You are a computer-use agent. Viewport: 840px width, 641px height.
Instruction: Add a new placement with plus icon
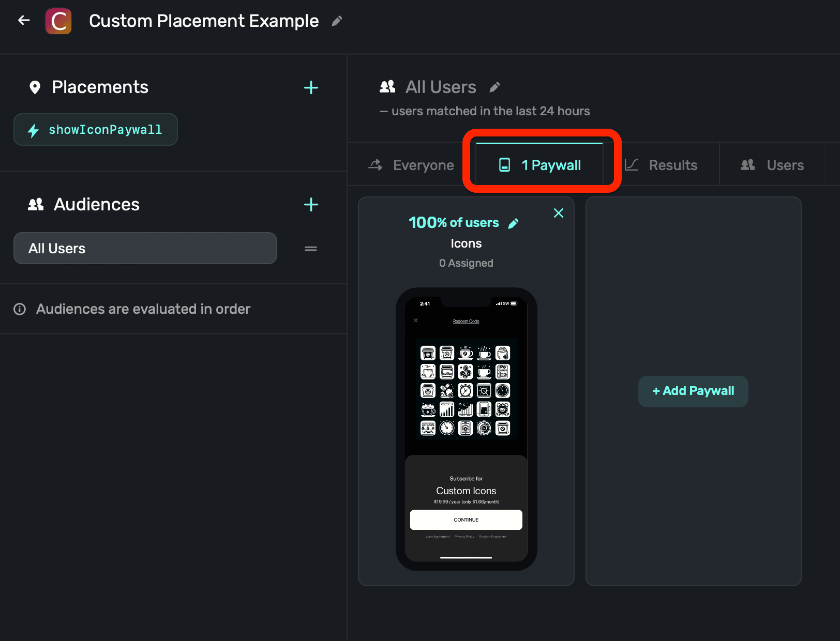tap(311, 87)
